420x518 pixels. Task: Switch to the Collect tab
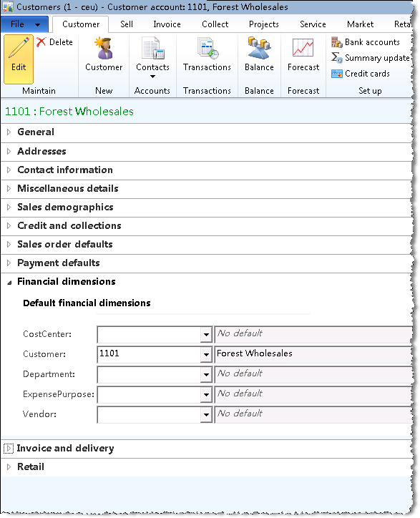point(215,24)
